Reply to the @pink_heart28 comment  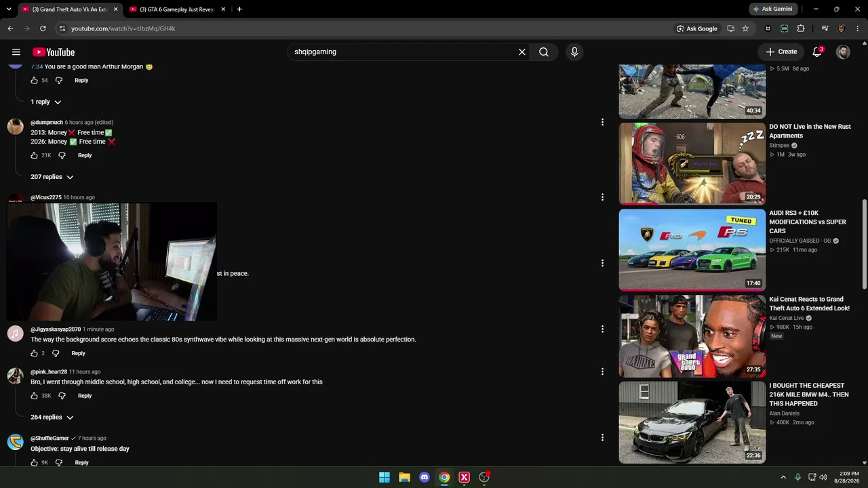[x=85, y=396]
